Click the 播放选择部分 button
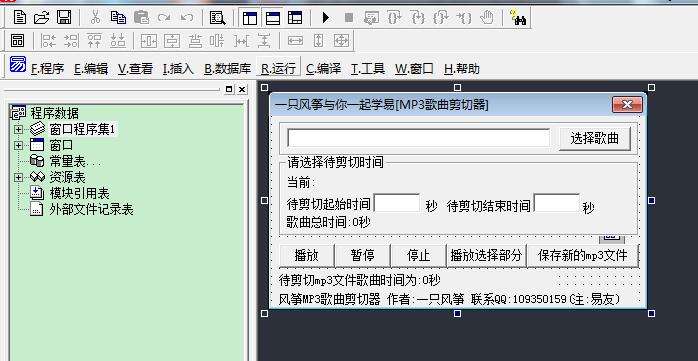This screenshot has height=361, width=698. (486, 256)
